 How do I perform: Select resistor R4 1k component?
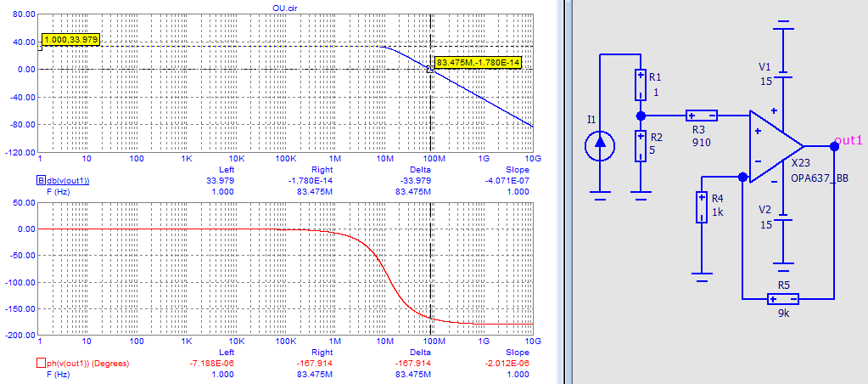(x=701, y=207)
